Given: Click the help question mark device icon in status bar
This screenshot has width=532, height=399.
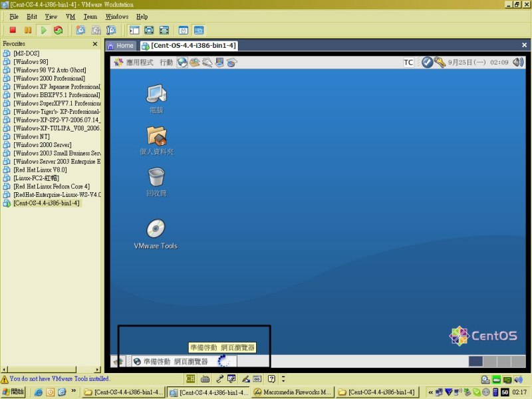Looking at the screenshot, I should pyautogui.click(x=271, y=379).
